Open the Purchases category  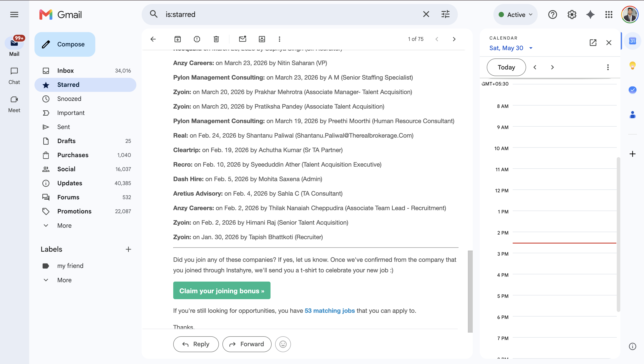[85, 155]
